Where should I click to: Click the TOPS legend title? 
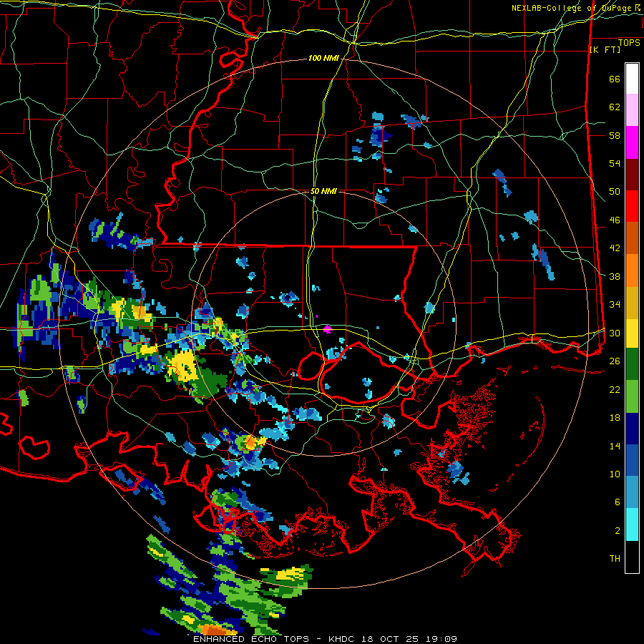pos(629,43)
